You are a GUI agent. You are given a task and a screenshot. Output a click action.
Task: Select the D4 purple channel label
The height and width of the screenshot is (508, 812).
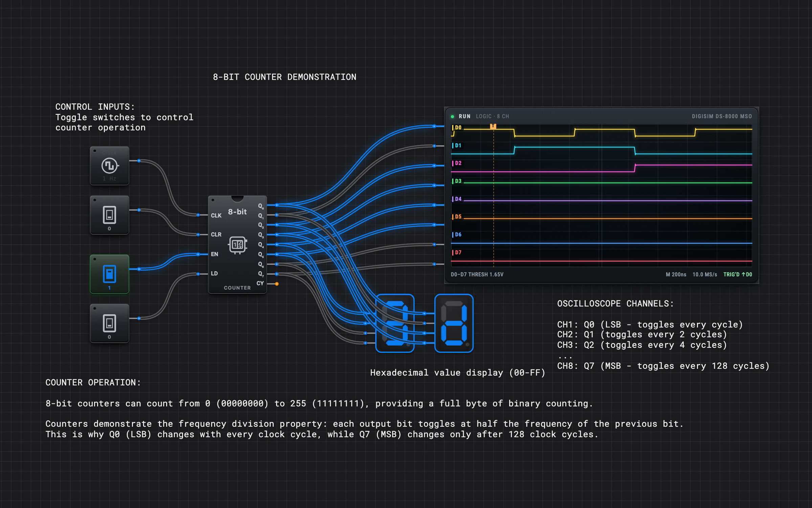pyautogui.click(x=457, y=199)
